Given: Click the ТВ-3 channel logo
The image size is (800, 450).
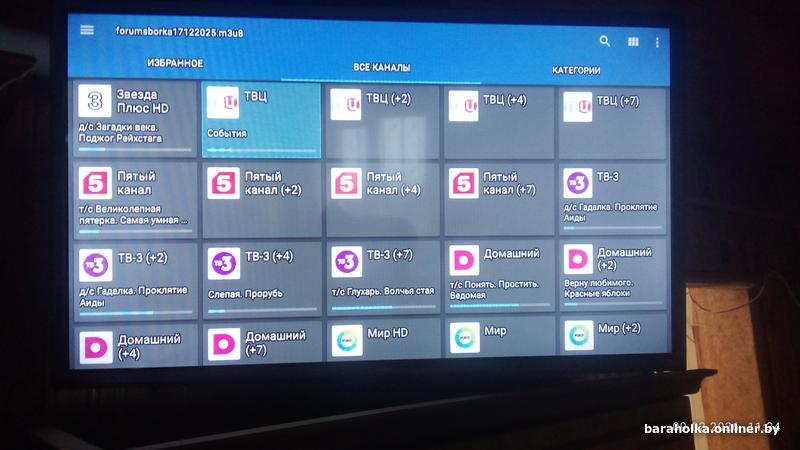Looking at the screenshot, I should coord(578,183).
